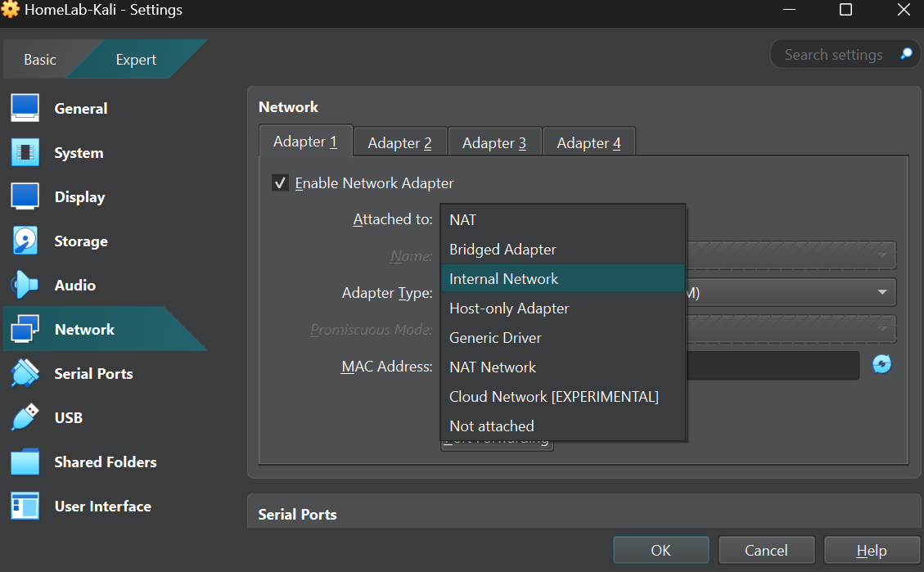Viewport: 924px width, 572px height.
Task: Select Internal Network from the list
Action: point(503,278)
